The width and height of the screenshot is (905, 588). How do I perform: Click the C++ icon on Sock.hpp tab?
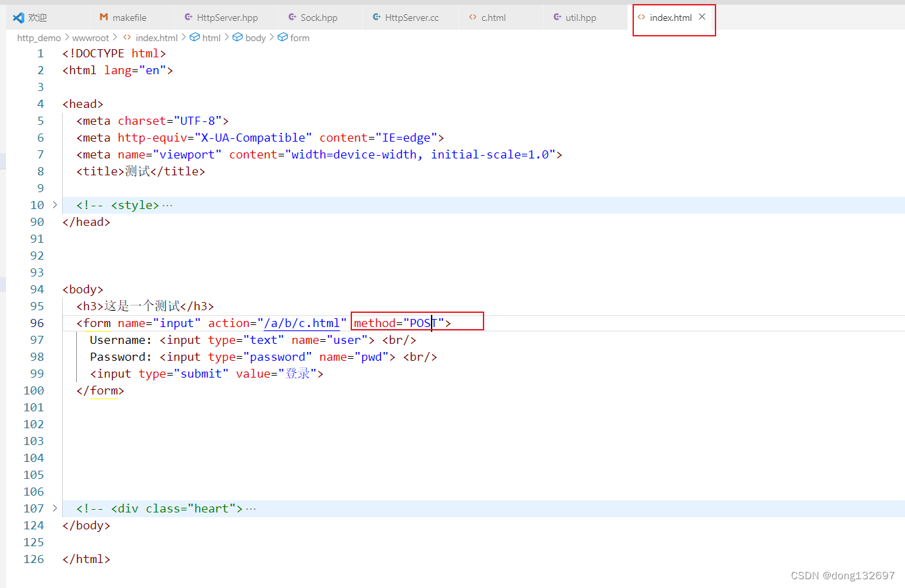click(x=292, y=18)
